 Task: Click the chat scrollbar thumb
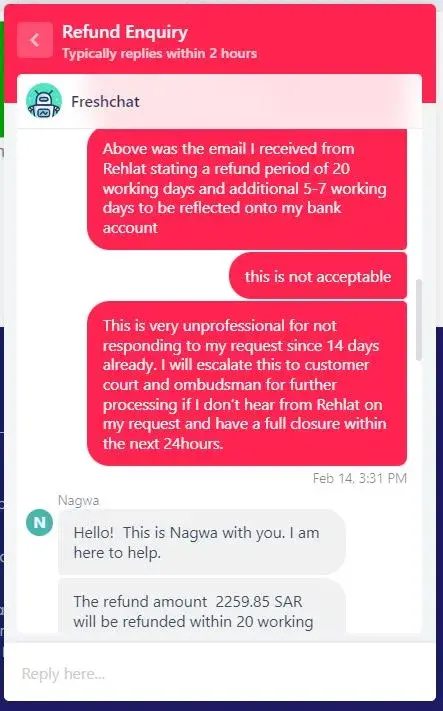coord(419,320)
